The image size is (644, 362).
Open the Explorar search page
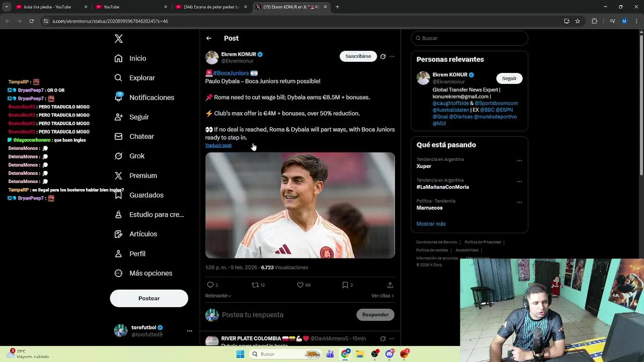[x=134, y=78]
